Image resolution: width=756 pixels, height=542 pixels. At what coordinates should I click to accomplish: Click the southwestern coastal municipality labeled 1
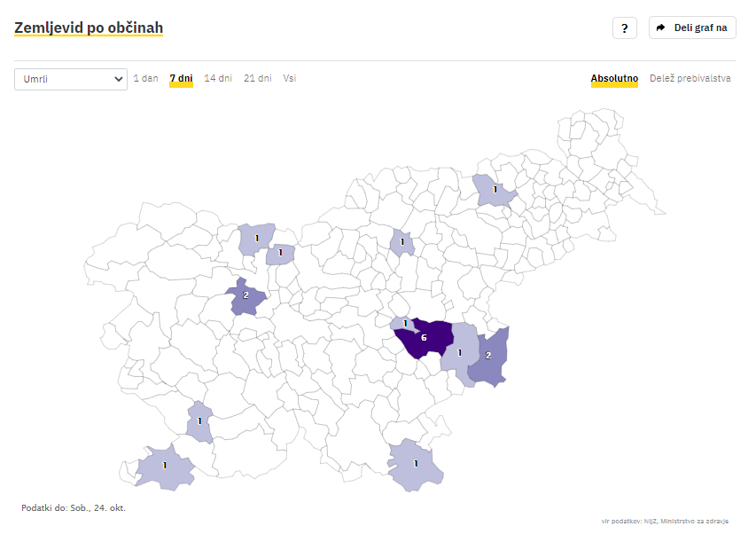point(165,467)
